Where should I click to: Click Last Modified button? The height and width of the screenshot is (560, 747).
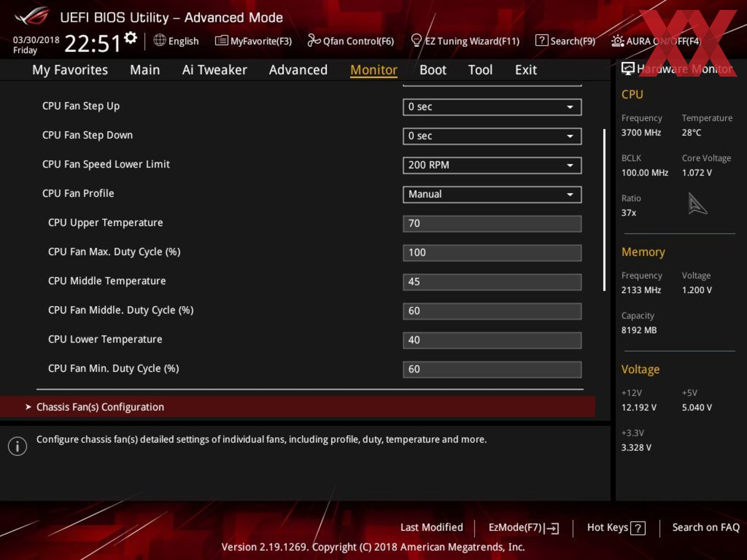(x=432, y=528)
